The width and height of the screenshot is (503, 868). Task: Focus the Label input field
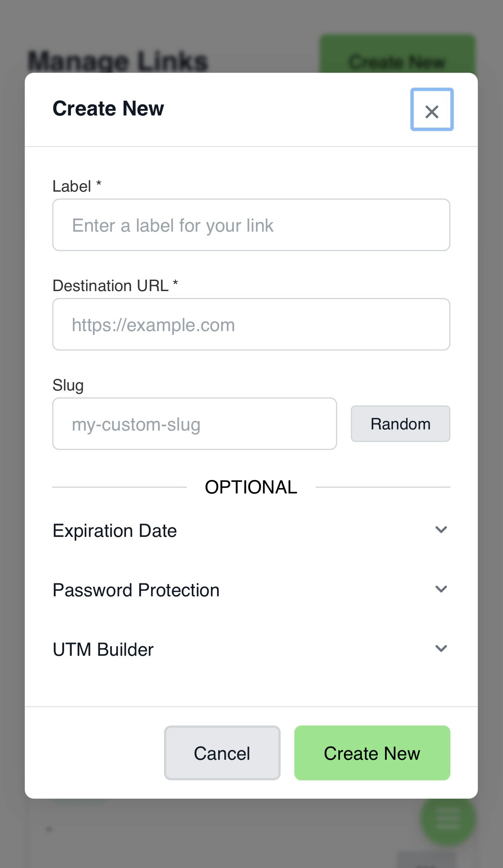[x=251, y=225]
